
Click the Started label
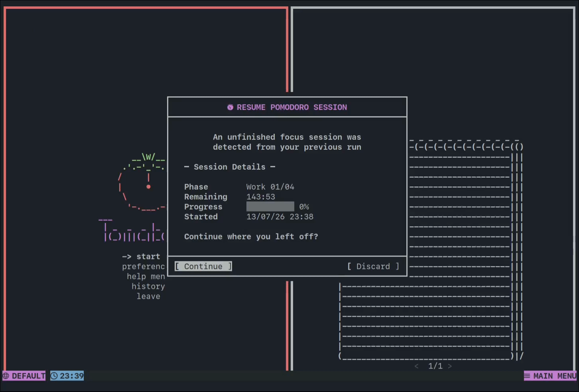[x=201, y=217]
